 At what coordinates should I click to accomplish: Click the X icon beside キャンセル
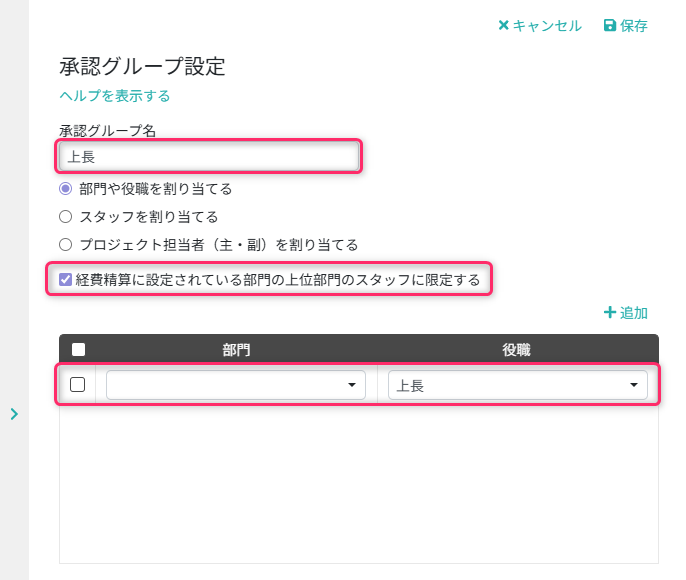point(504,26)
